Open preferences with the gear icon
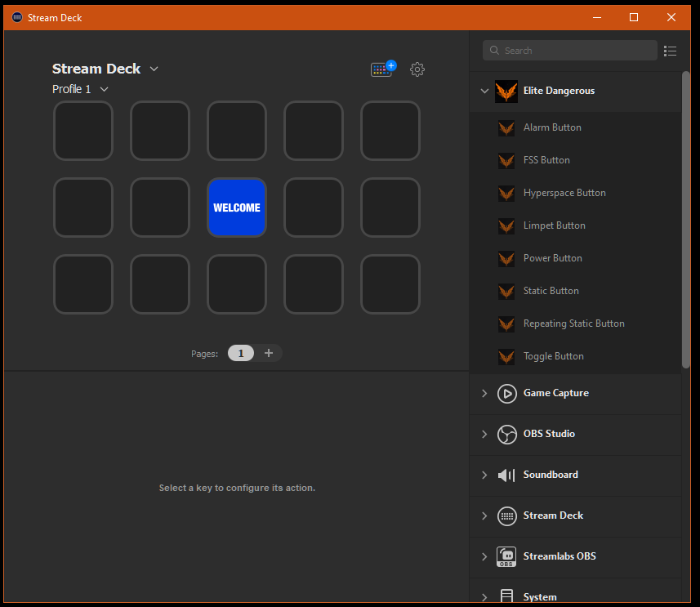Screen dimensions: 700x607 tap(417, 69)
